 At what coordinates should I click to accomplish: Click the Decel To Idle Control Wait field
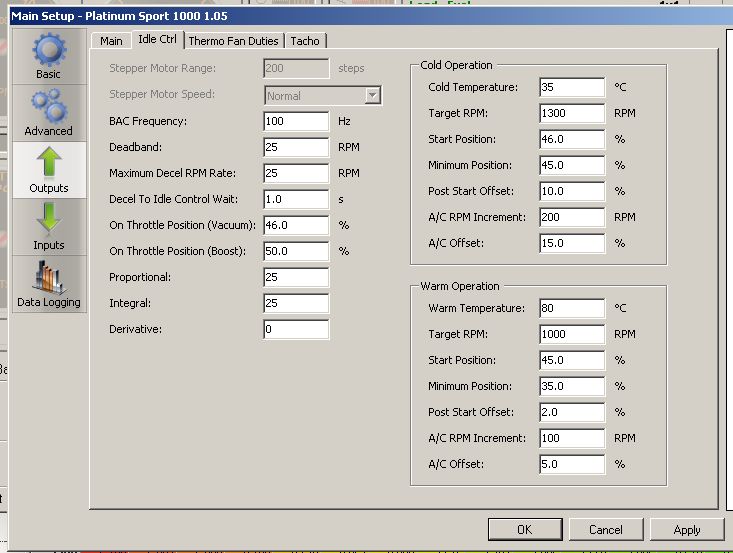(296, 199)
